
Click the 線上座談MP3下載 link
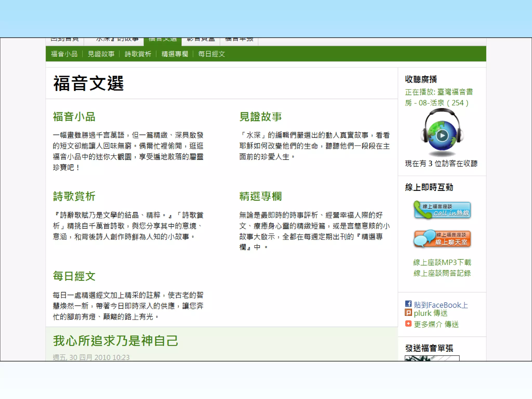[442, 262]
